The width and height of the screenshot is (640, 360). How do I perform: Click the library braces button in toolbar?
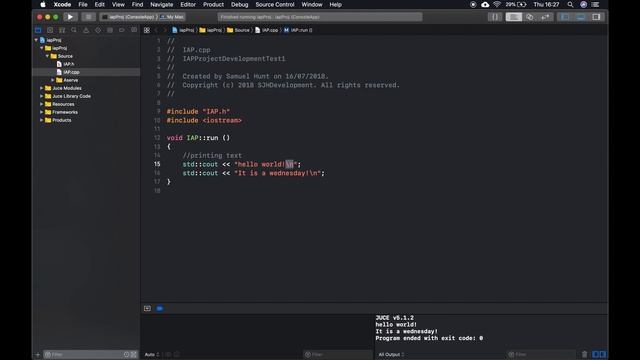[x=495, y=17]
